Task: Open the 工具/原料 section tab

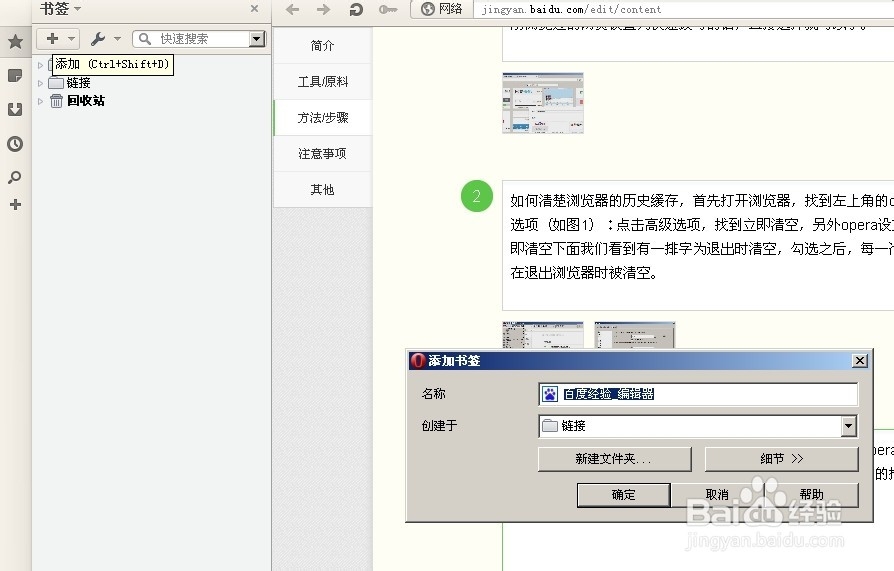Action: click(322, 82)
